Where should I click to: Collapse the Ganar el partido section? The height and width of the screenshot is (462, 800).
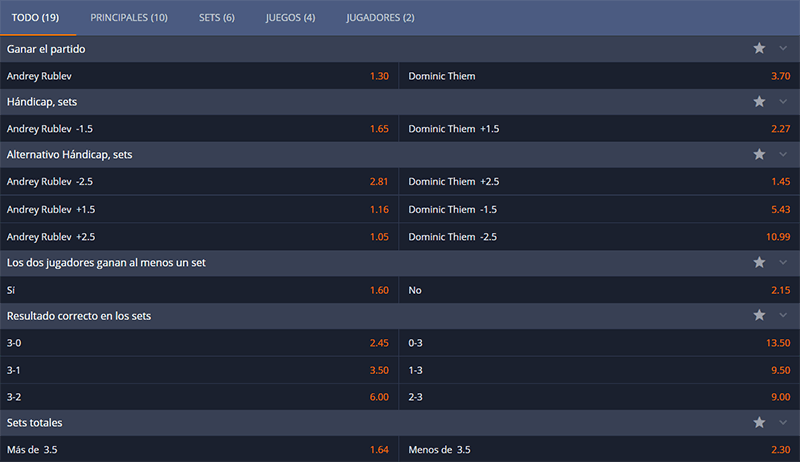[783, 48]
